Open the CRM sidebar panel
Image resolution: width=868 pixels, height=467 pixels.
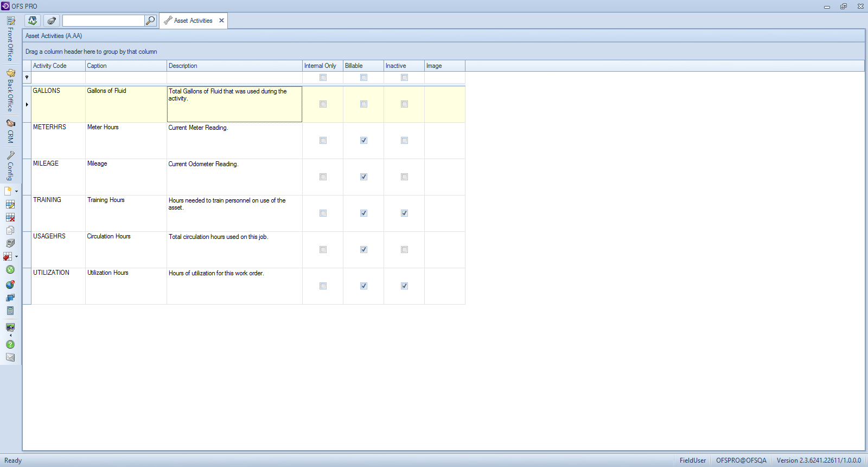[10, 131]
